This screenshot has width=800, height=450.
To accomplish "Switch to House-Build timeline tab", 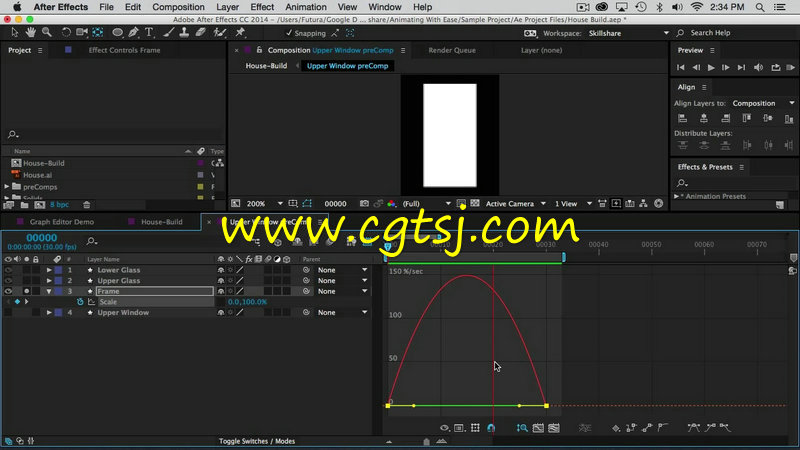I will (x=162, y=222).
